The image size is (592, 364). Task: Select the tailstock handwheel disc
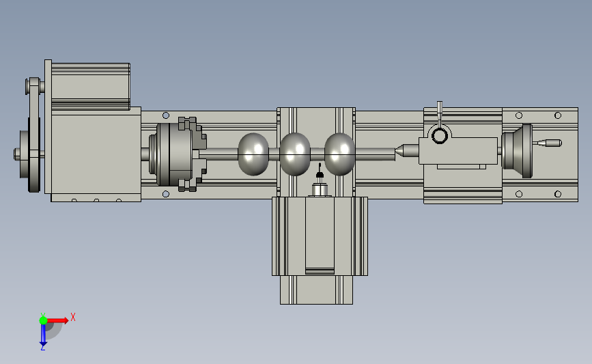[x=526, y=151]
